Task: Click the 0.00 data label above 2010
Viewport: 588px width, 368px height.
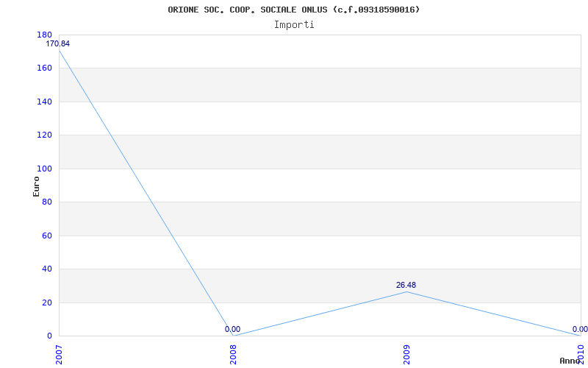Action: (x=580, y=329)
